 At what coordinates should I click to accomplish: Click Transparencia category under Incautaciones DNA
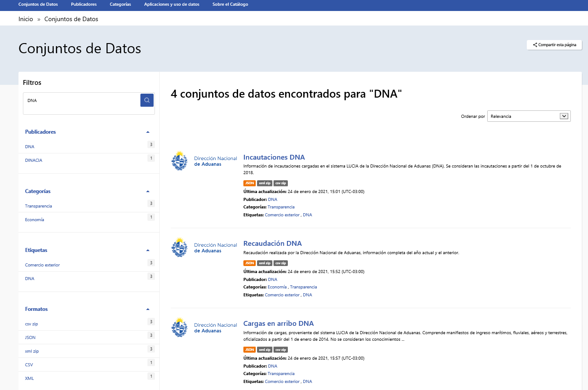coord(281,207)
